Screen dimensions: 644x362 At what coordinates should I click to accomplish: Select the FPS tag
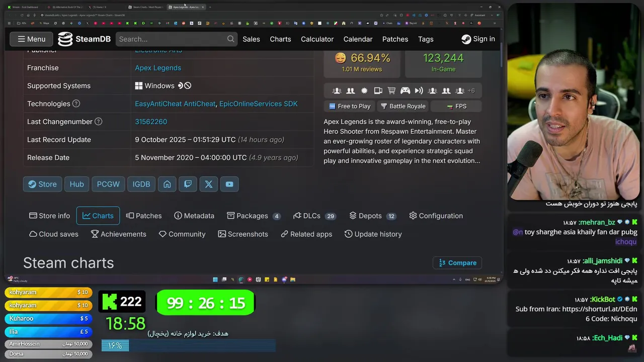456,106
